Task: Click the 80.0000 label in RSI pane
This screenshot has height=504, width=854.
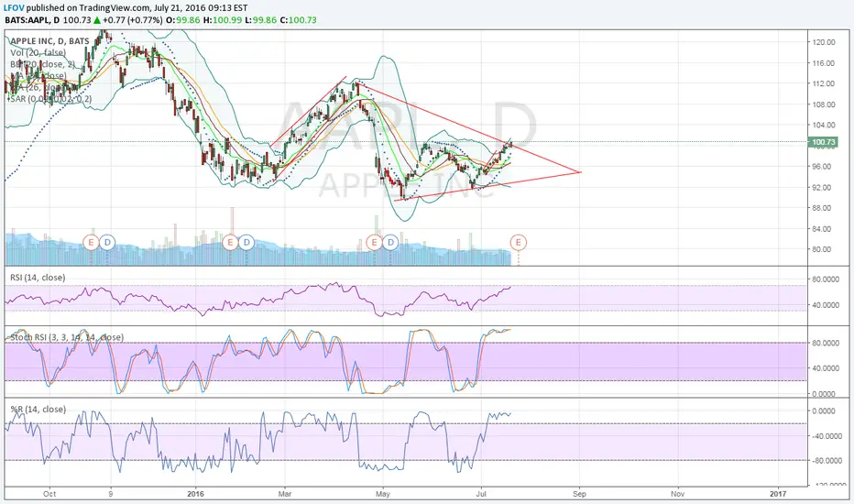Action: [825, 279]
